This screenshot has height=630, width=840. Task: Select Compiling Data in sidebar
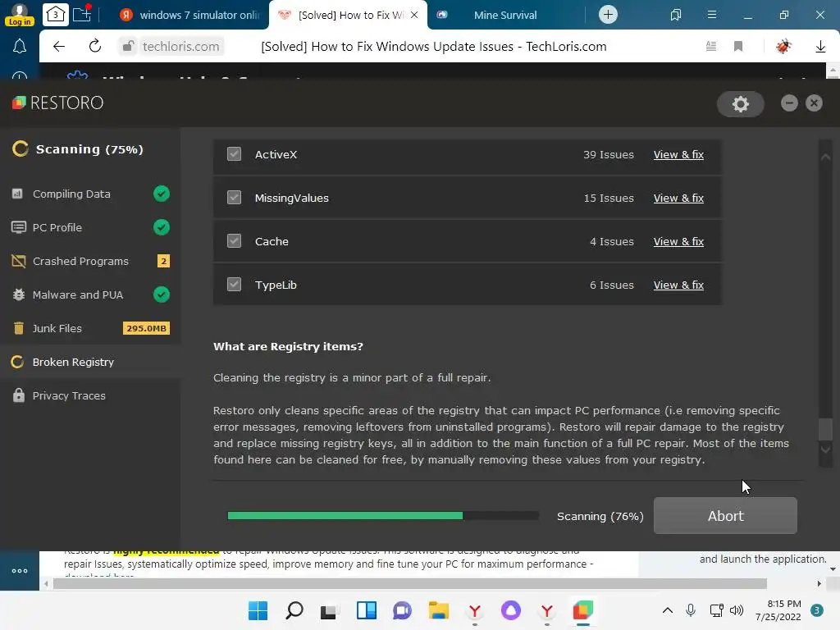coord(90,194)
